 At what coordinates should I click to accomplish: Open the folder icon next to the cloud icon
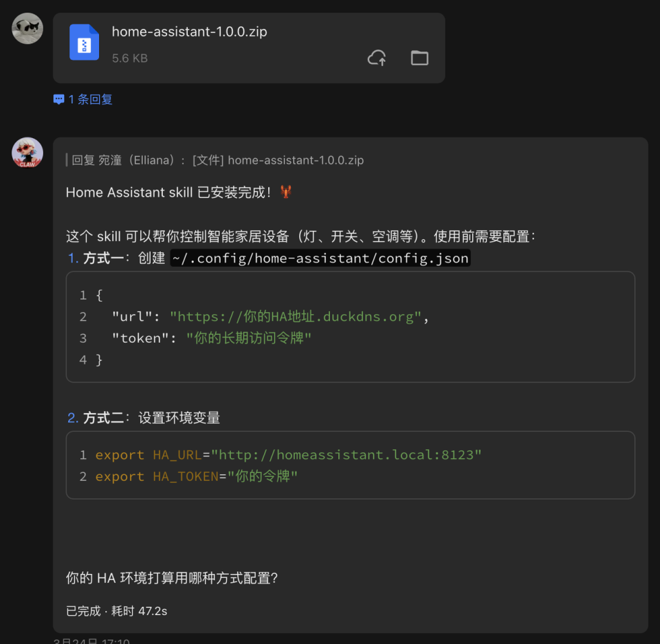(419, 58)
